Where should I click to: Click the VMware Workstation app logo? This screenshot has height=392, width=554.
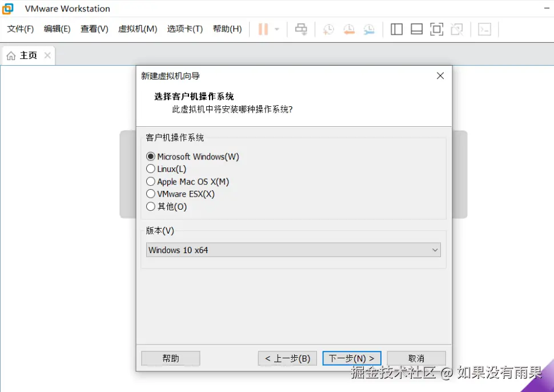tap(7, 9)
